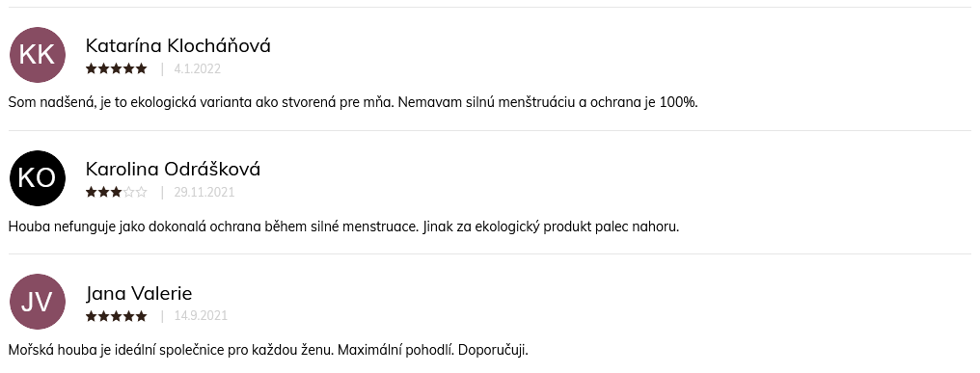Click the review date 14.9.2021
Screen dimensions: 980x373
pyautogui.click(x=201, y=316)
